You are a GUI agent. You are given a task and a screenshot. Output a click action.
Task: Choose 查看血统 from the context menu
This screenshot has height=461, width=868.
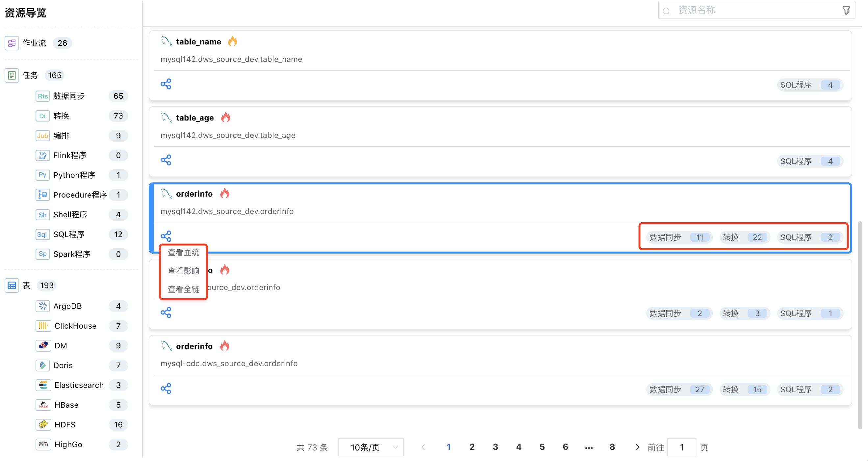pos(183,252)
